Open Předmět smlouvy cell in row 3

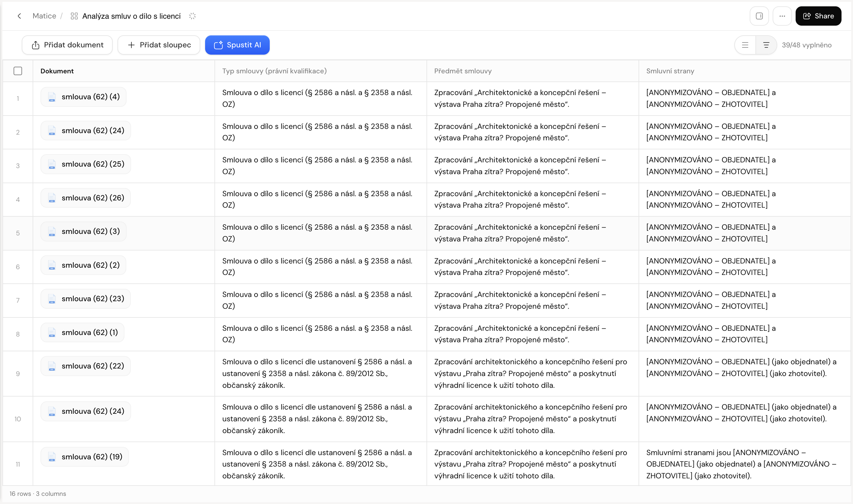point(533,166)
